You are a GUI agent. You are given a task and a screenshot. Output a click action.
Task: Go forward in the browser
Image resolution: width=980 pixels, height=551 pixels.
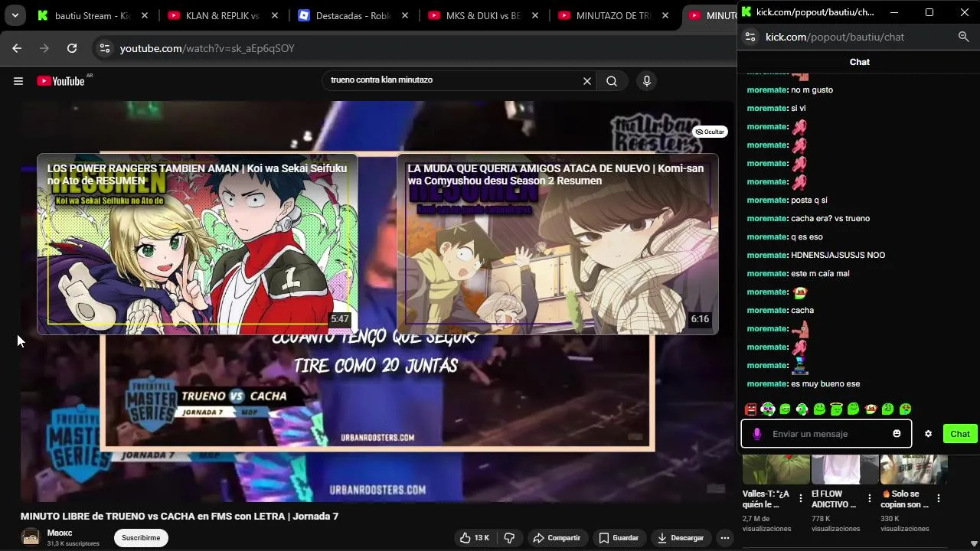click(x=44, y=48)
